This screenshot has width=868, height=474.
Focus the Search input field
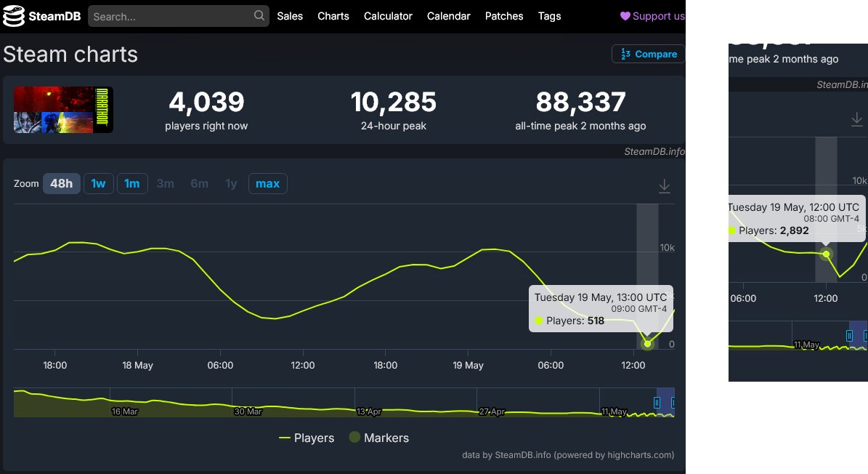coord(178,16)
